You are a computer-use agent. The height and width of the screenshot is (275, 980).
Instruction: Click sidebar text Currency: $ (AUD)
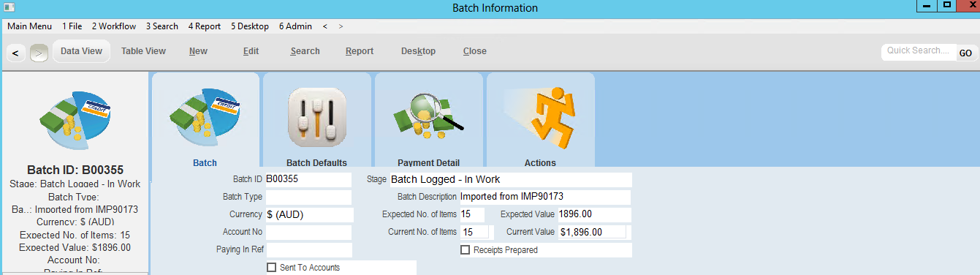[75, 222]
